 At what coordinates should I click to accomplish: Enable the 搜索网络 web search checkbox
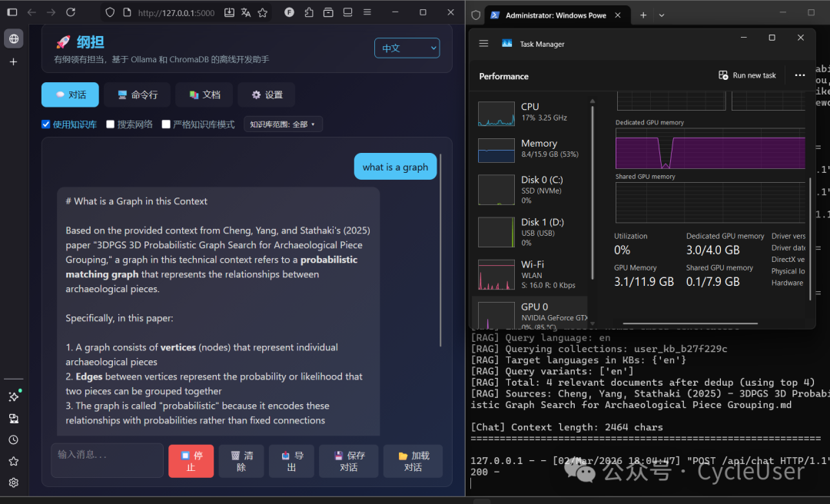pos(110,124)
